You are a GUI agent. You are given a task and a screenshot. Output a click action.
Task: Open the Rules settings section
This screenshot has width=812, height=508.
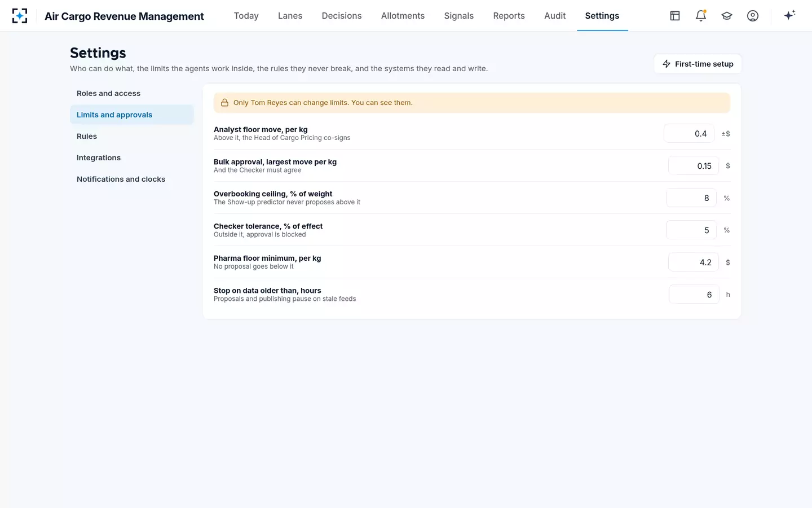[132, 136]
